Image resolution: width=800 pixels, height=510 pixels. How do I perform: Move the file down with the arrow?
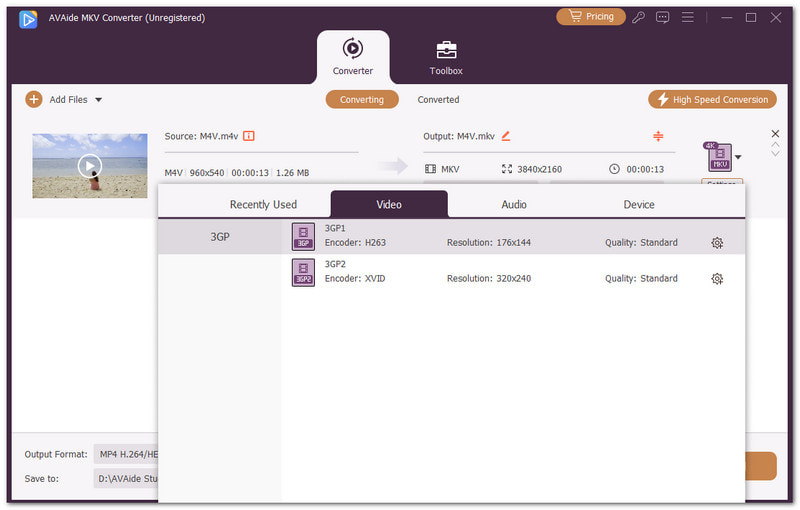(775, 153)
